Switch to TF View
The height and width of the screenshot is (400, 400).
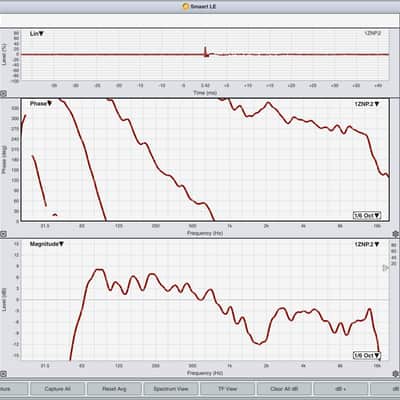[x=228, y=389]
